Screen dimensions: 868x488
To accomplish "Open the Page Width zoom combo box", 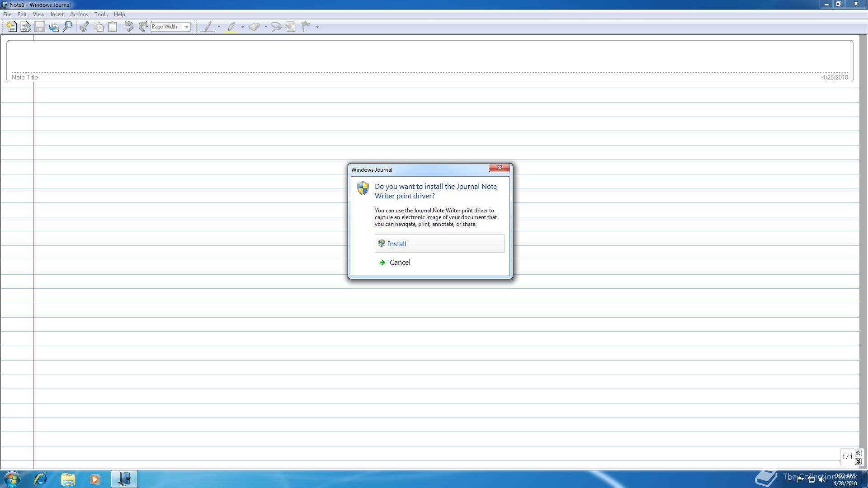I will coord(170,27).
